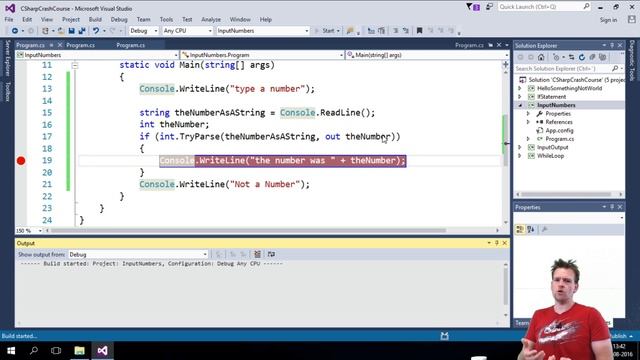The width and height of the screenshot is (640, 360).
Task: Close the Output panel
Action: [x=505, y=243]
